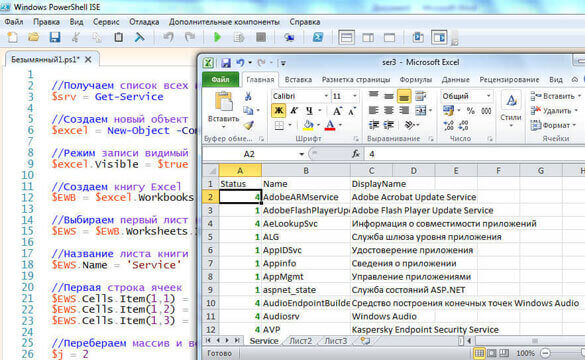This screenshot has width=585, height=360.
Task: Open Дополнительные компоненты menu
Action: [x=224, y=22]
